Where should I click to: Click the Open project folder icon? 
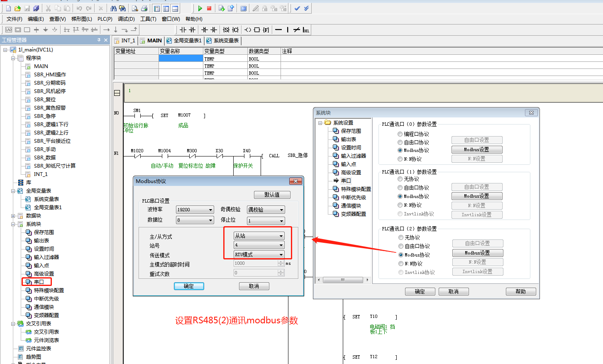pos(17,8)
